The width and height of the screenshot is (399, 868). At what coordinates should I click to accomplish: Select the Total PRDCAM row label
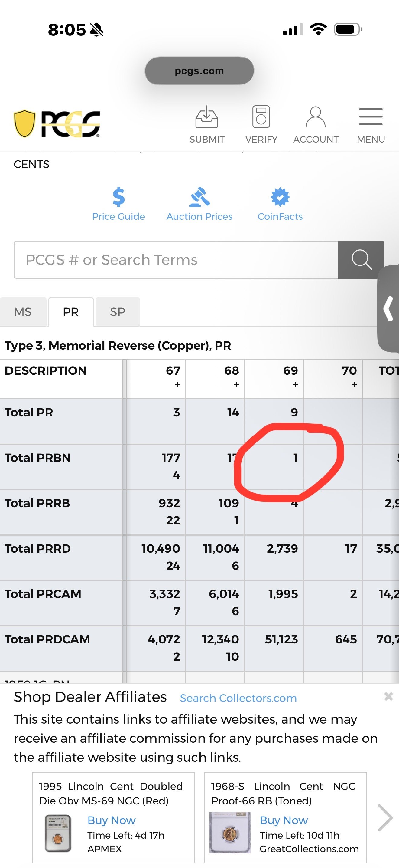click(x=47, y=639)
